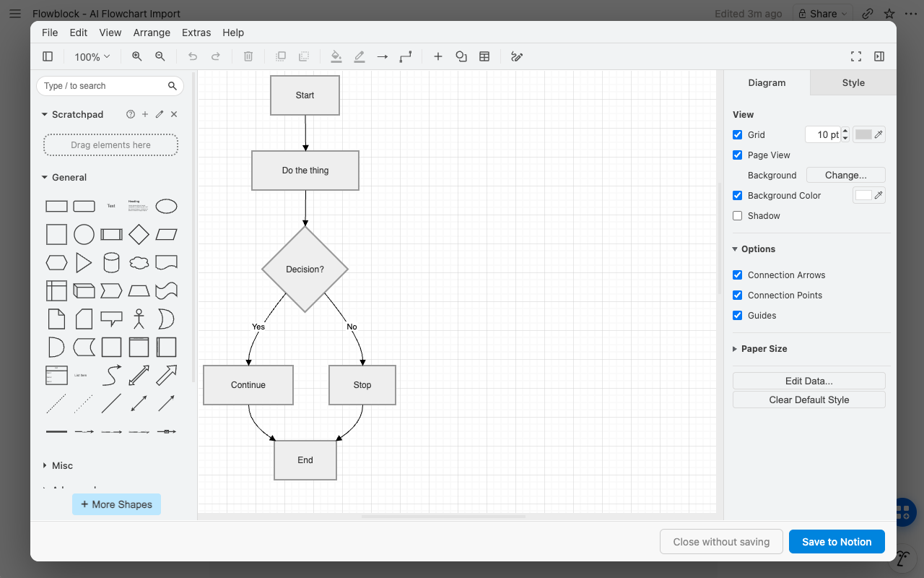Click the To Front toolbar icon
Viewport: 924px width, 578px height.
point(281,56)
